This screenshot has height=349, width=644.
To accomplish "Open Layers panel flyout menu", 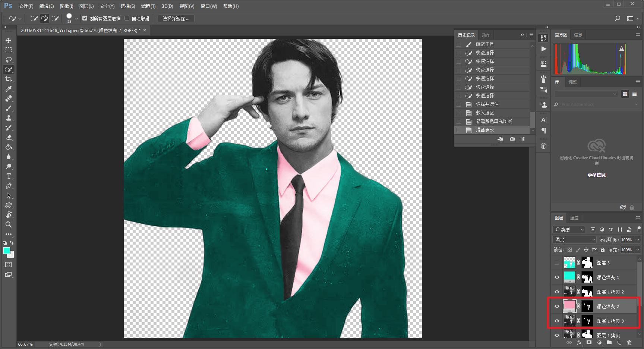I will 638,218.
